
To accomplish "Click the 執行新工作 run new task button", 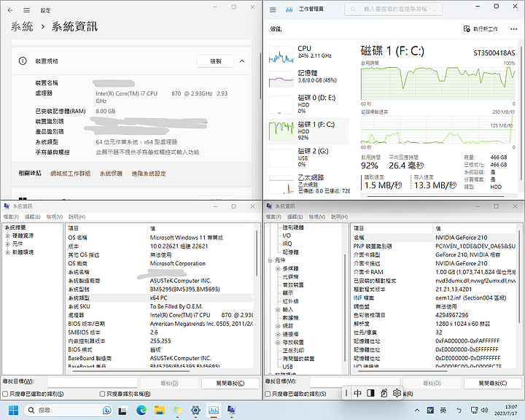I will click(x=481, y=29).
